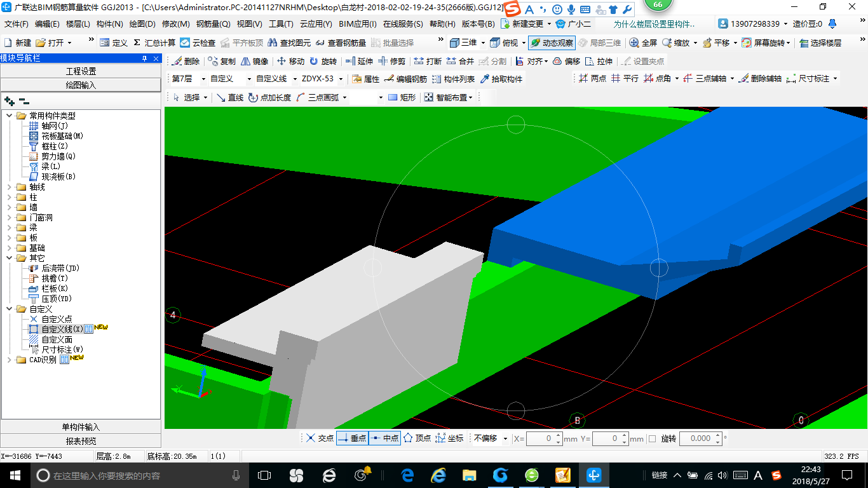The height and width of the screenshot is (488, 868).
Task: Run 汇总计算 summary calculation
Action: click(x=154, y=43)
